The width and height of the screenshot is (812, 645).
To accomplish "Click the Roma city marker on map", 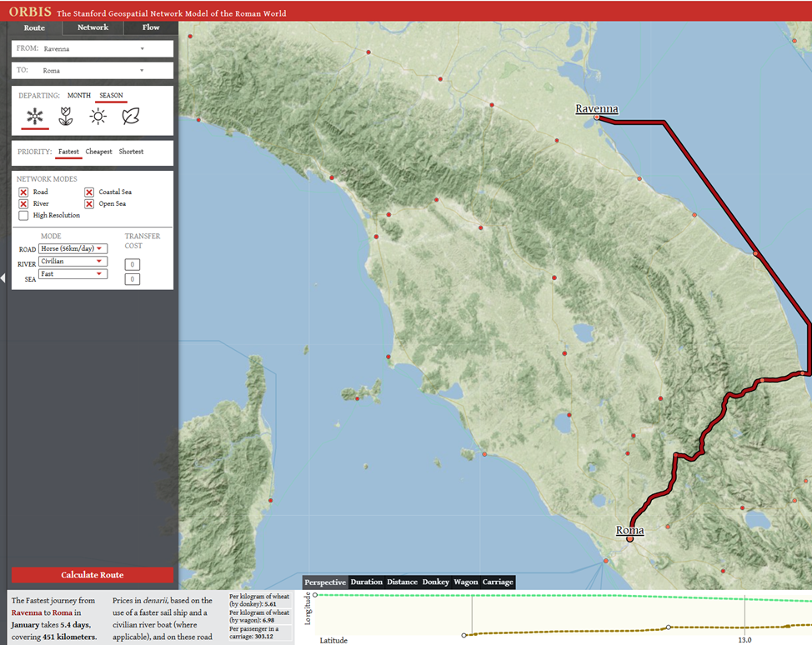I will coord(630,539).
